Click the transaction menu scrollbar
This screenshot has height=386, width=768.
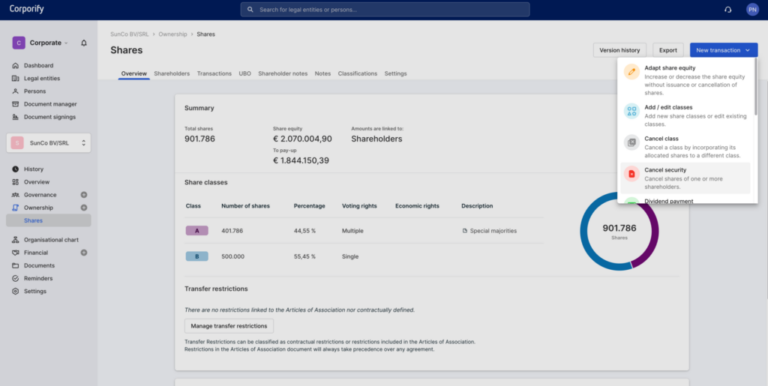(755, 88)
